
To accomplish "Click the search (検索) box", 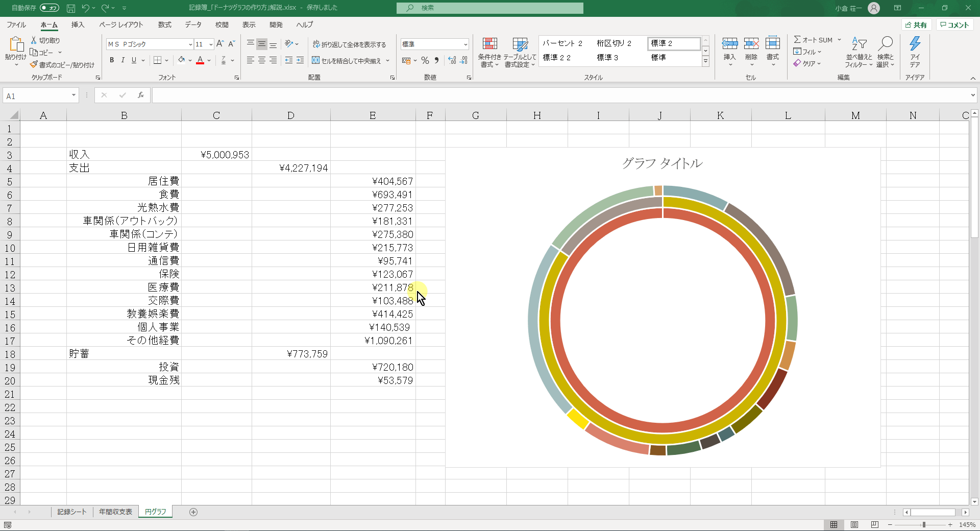I will [490, 8].
